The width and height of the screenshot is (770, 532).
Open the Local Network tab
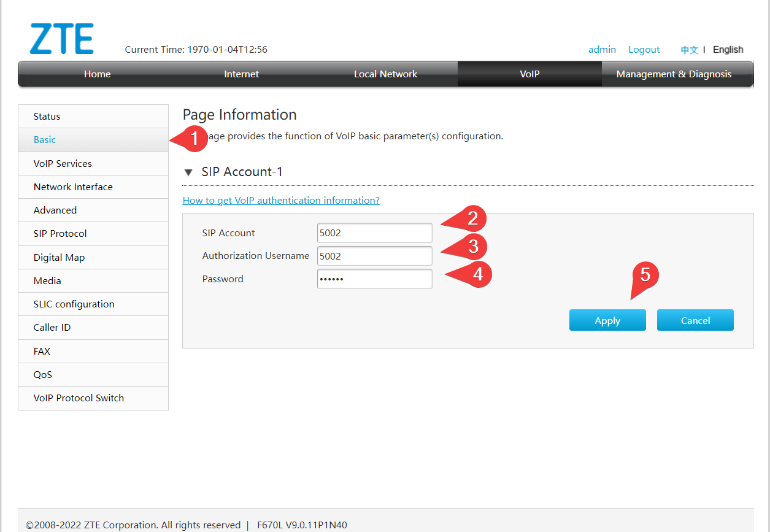[385, 74]
